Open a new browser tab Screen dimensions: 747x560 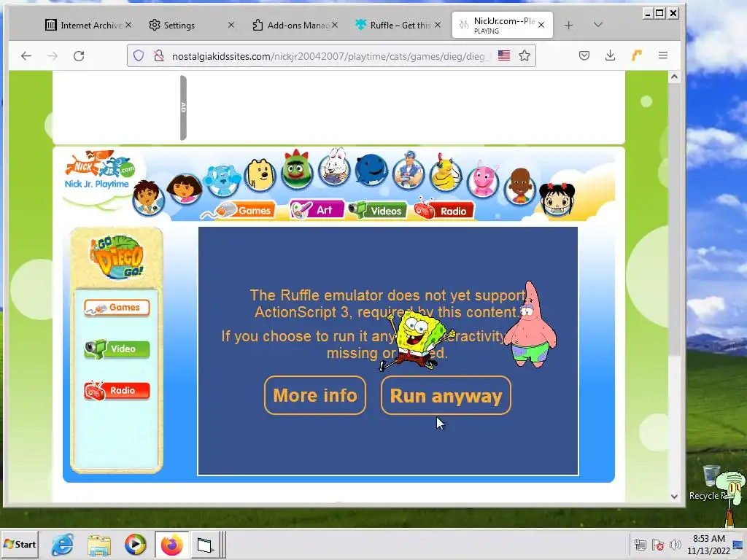click(568, 26)
